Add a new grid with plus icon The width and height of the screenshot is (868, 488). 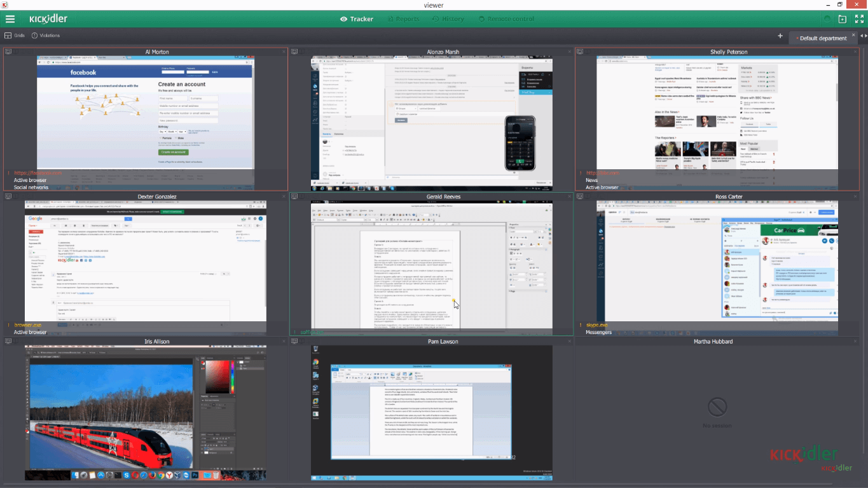[x=780, y=36]
